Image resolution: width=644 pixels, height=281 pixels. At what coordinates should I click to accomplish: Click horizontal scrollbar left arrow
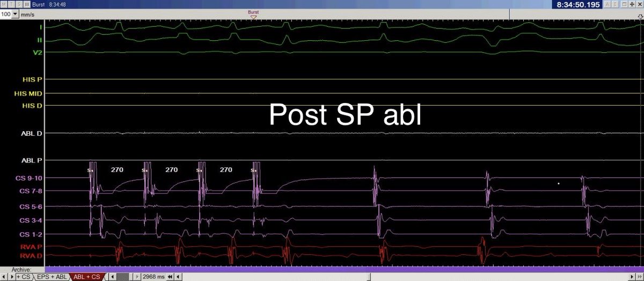point(112,277)
